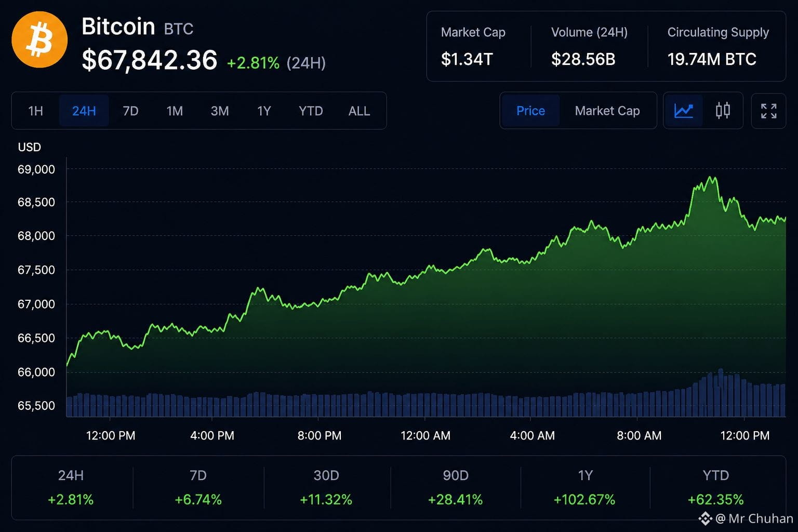The image size is (798, 532).
Task: Click the 65,500 y-axis label
Action: click(36, 406)
